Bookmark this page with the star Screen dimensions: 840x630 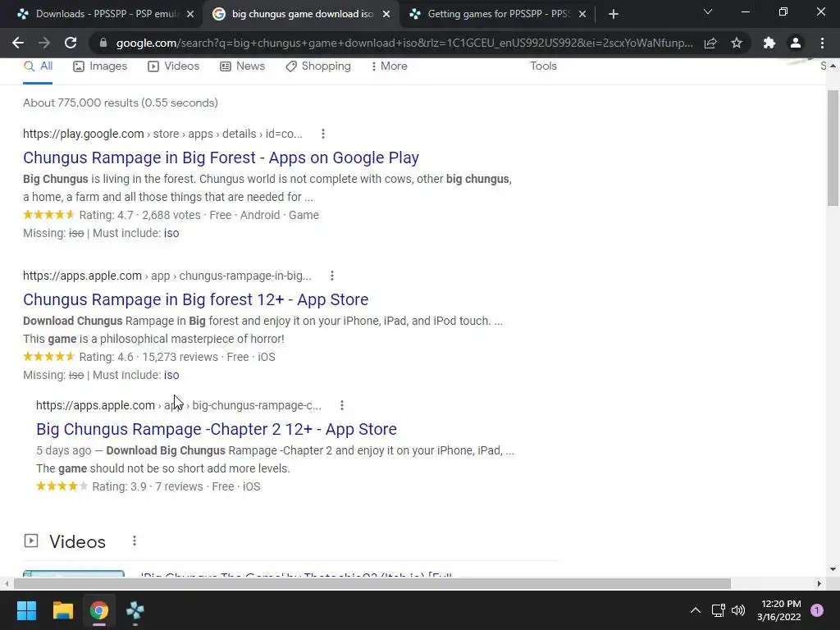[737, 43]
